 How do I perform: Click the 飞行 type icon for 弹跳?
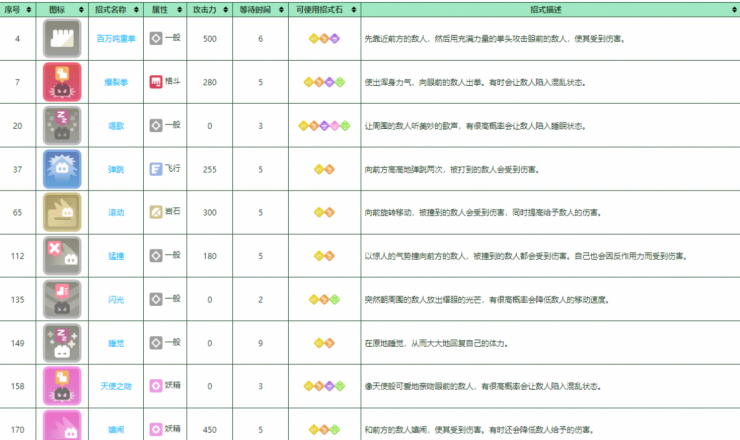155,169
